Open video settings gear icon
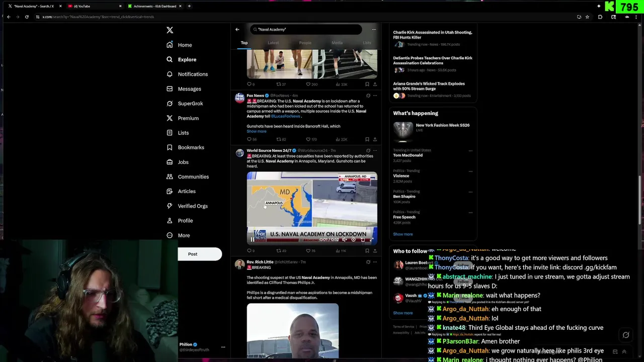Image resolution: width=644 pixels, height=362 pixels. tap(353, 240)
